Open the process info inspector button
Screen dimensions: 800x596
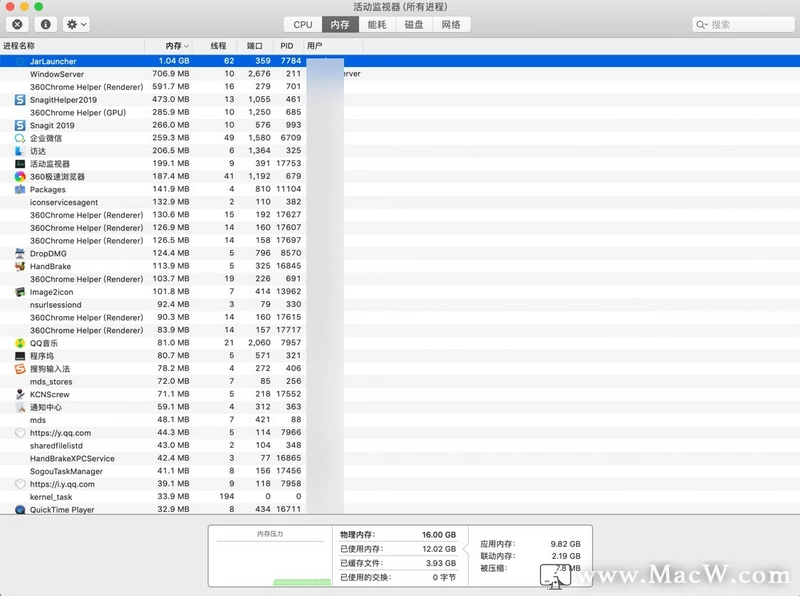click(x=45, y=24)
